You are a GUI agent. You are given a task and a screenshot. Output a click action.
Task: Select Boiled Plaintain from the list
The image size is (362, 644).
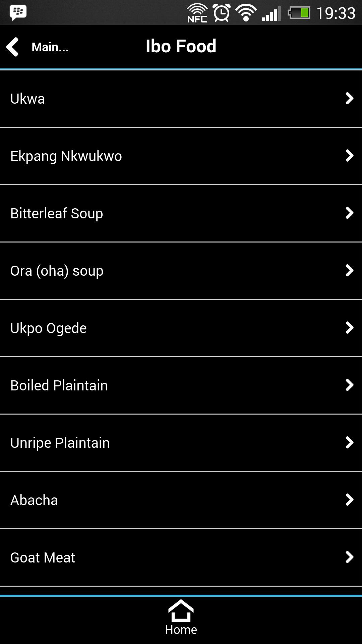(59, 386)
